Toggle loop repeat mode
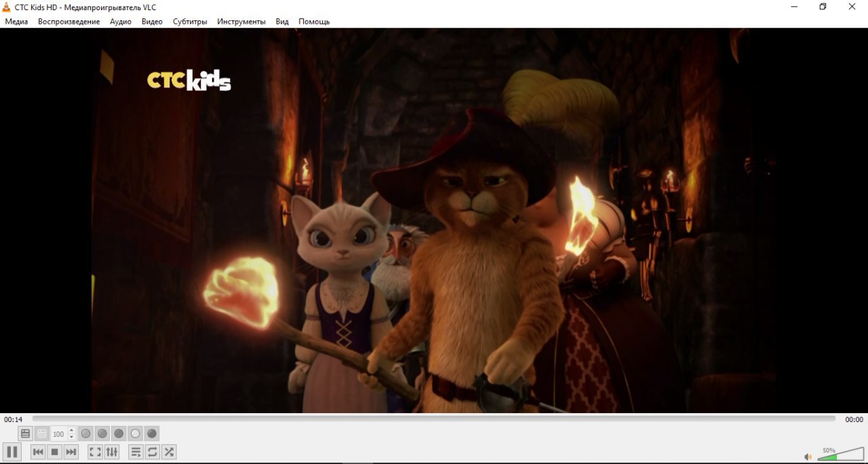The width and height of the screenshot is (868, 464). (x=152, y=452)
